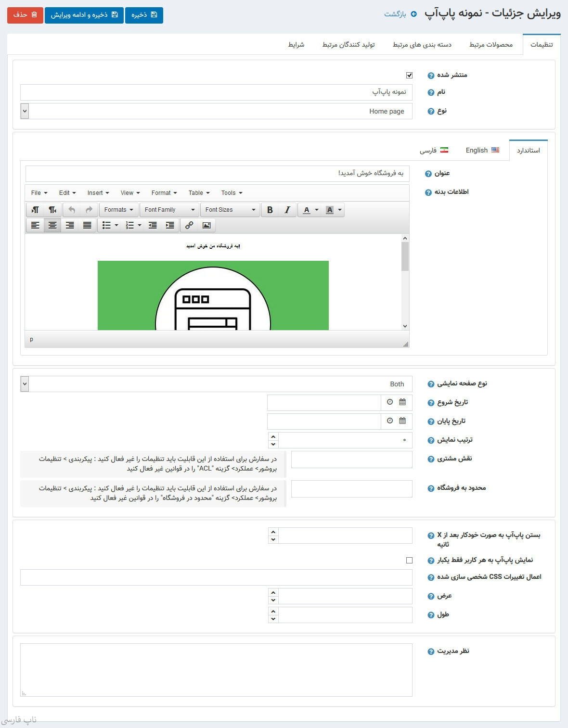
Task: Click the ذخیره و ادامه ویرایش button
Action: point(84,15)
